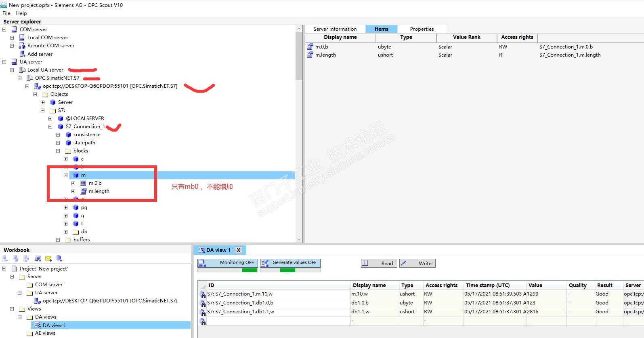Collapse the Objects folder node

click(35, 94)
